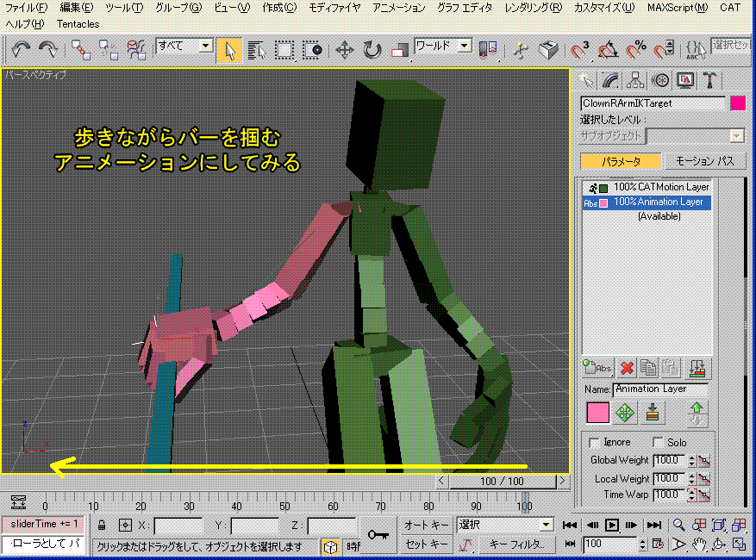Open the MAXScript(M) menu
The image size is (756, 560).
click(x=678, y=8)
